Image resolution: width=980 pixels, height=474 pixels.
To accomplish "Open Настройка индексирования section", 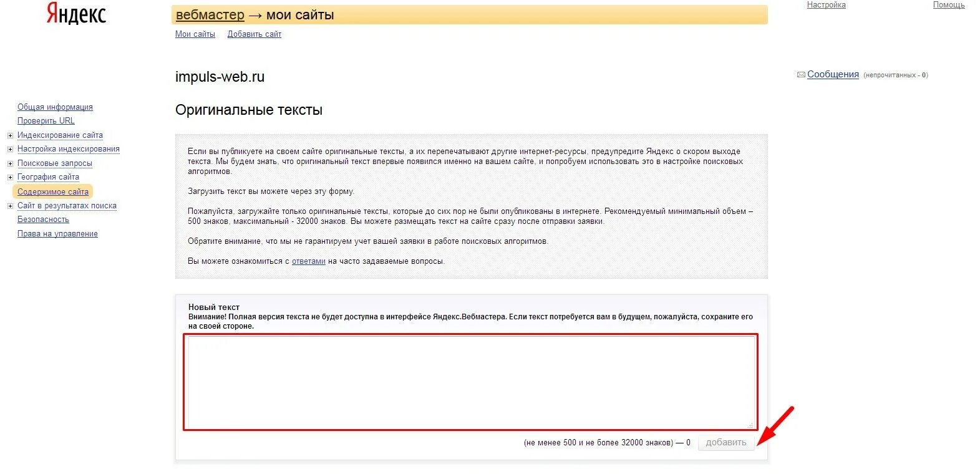I will point(69,149).
